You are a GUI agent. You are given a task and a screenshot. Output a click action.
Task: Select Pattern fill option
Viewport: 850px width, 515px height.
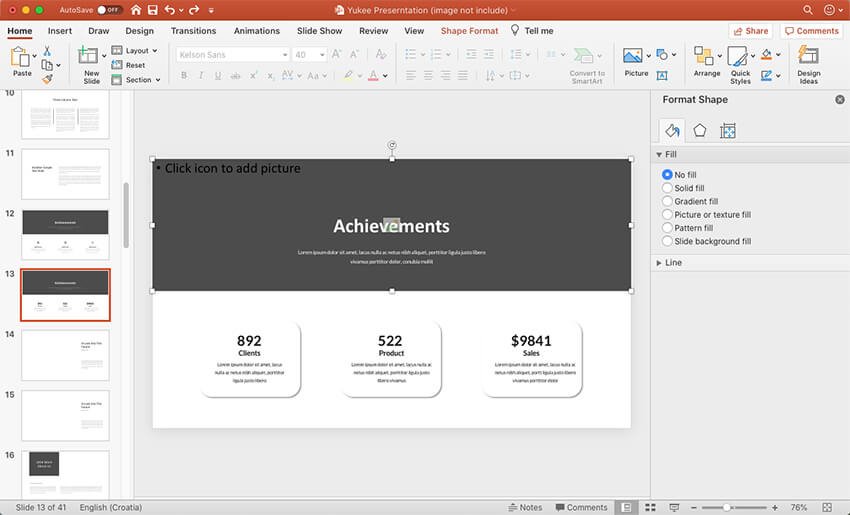pos(687,228)
